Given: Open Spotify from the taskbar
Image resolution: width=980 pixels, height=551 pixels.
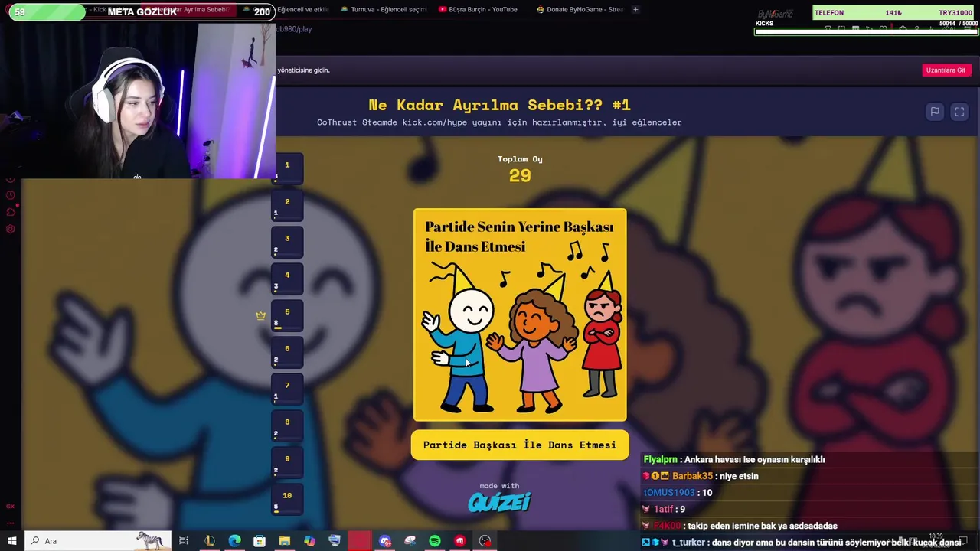Looking at the screenshot, I should point(435,541).
